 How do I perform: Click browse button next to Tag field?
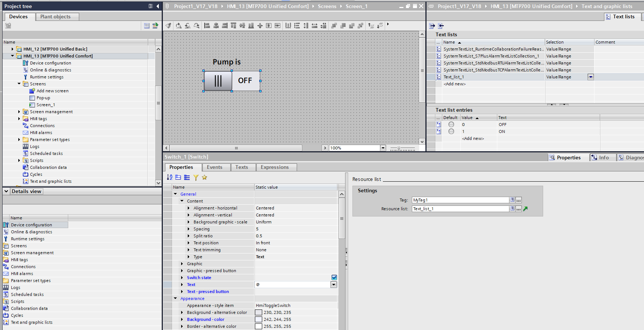pos(519,200)
